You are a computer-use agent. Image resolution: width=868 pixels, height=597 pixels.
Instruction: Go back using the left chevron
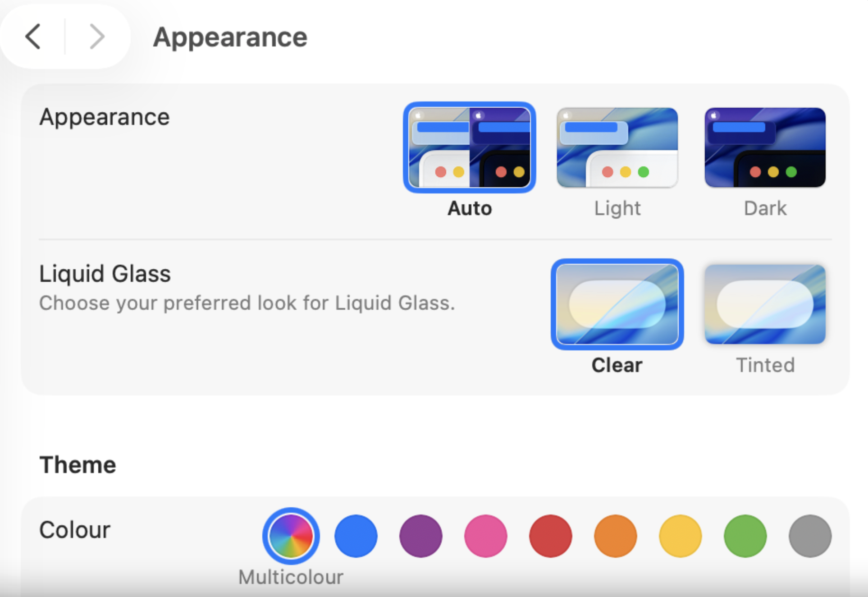33,37
